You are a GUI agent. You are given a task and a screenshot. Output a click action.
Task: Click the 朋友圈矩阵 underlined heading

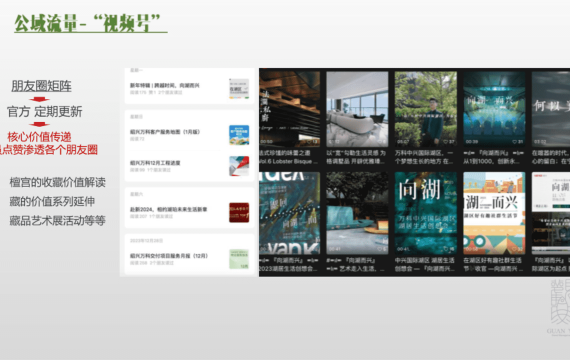tap(41, 86)
